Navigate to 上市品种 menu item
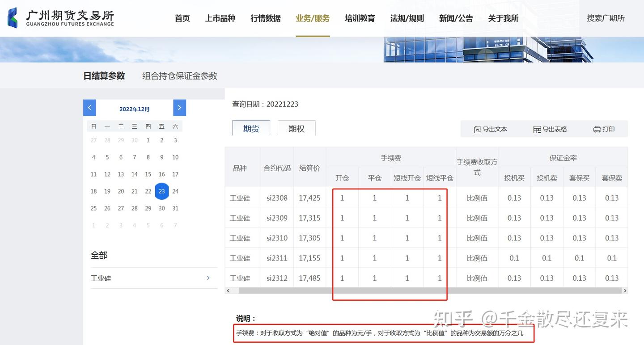The image size is (644, 345). pos(220,18)
